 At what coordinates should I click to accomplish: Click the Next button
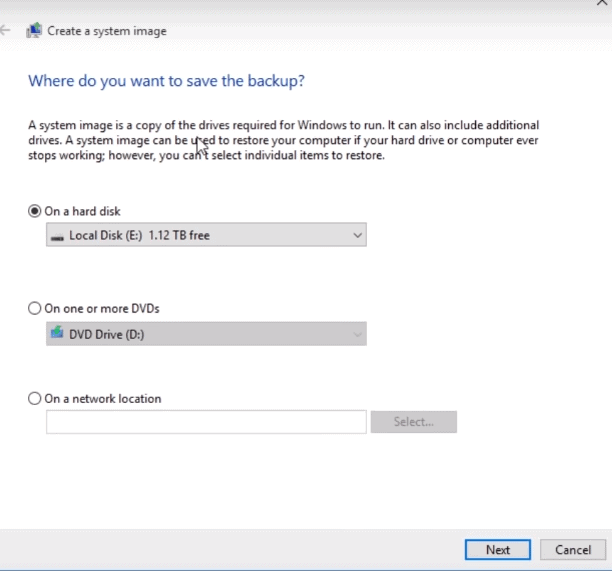[x=498, y=550]
